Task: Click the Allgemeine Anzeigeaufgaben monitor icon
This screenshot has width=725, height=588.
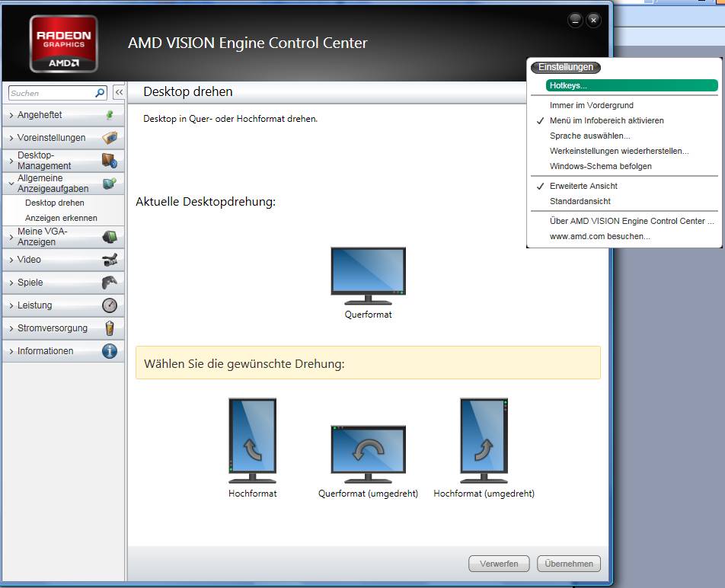Action: (110, 184)
